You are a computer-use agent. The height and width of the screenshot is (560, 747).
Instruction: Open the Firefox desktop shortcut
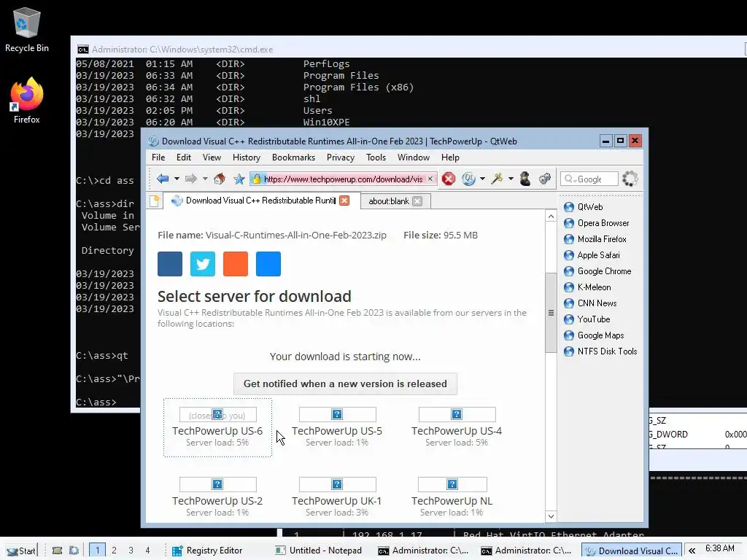click(27, 101)
